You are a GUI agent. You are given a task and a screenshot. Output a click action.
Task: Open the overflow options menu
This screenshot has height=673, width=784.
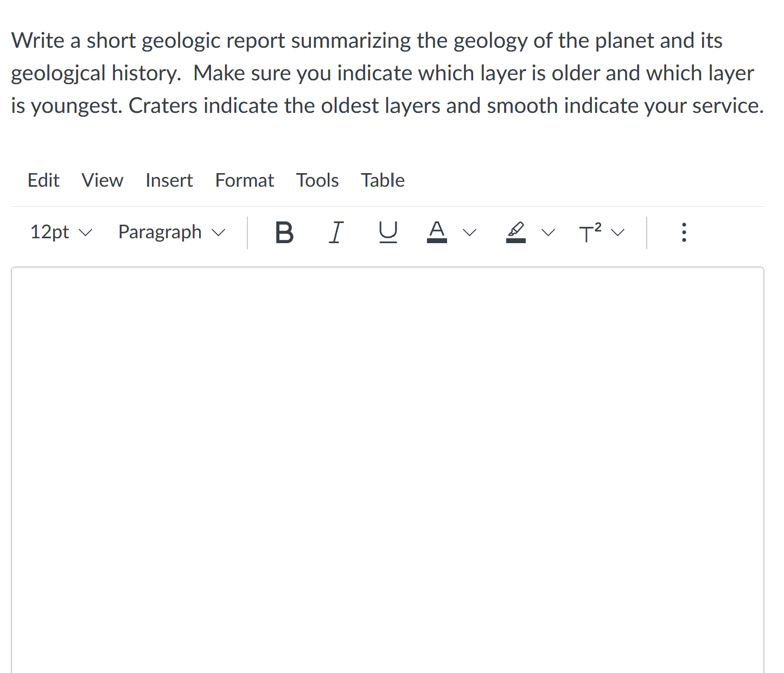click(x=684, y=232)
